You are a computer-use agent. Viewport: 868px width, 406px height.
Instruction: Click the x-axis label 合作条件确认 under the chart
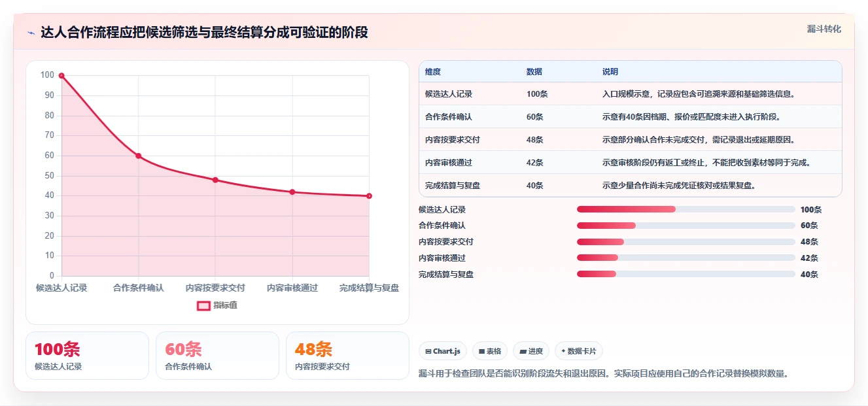coord(139,288)
